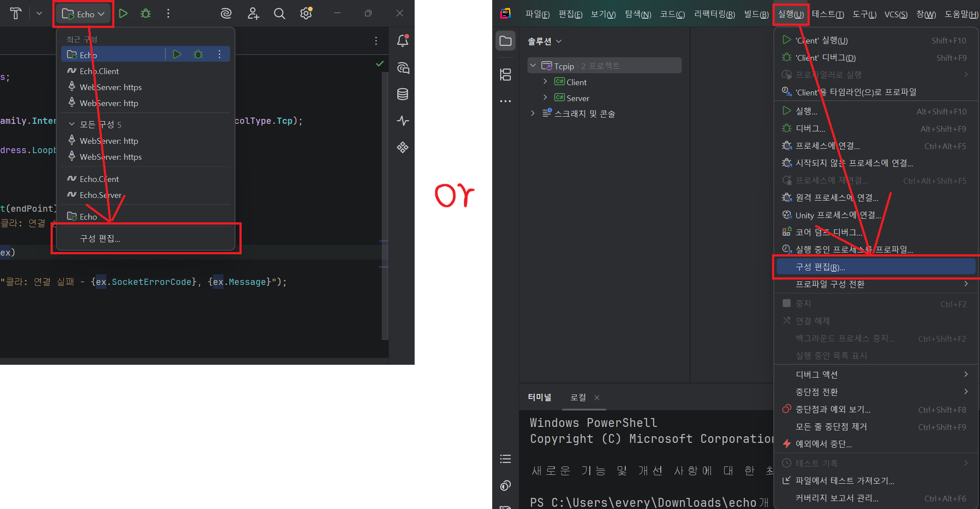Screen dimensions: 980x509
Task: Click 구성 편집... in configuration popup
Action: tap(100, 239)
